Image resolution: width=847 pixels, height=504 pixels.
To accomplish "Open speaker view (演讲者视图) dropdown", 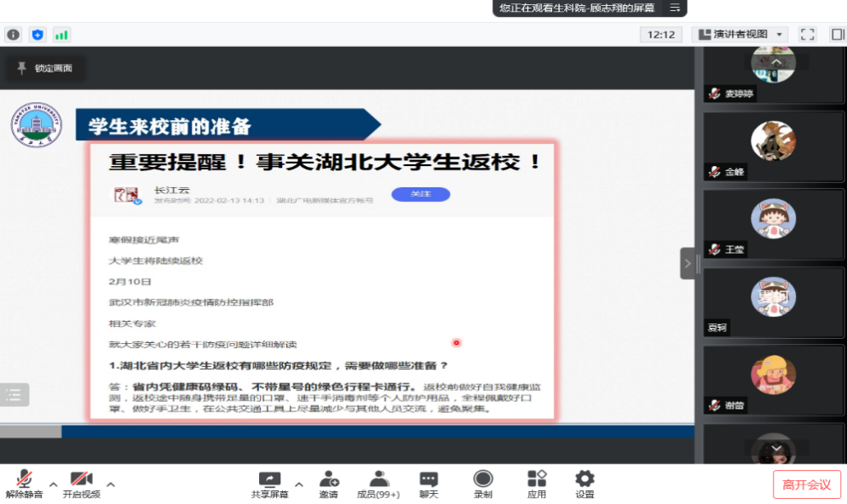I will (739, 35).
